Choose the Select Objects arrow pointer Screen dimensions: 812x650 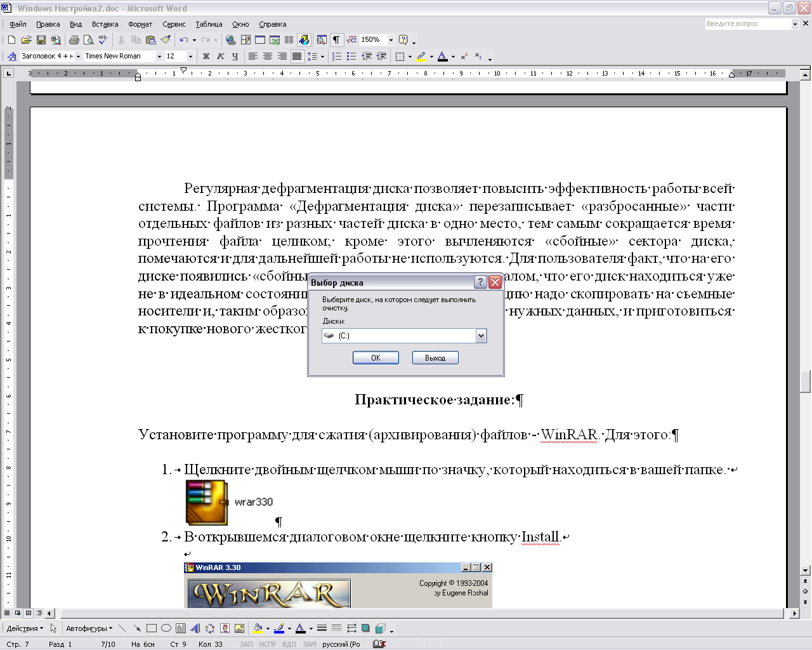pyautogui.click(x=53, y=628)
